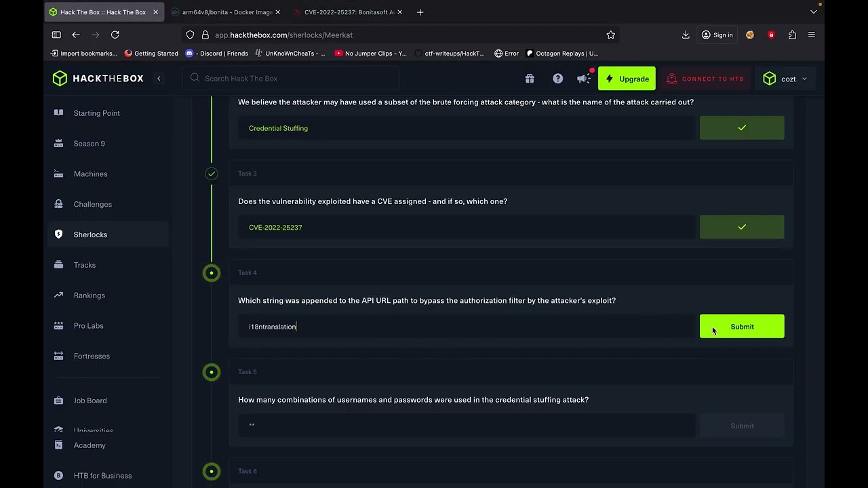Open the cozt user account dropdown

click(x=785, y=79)
